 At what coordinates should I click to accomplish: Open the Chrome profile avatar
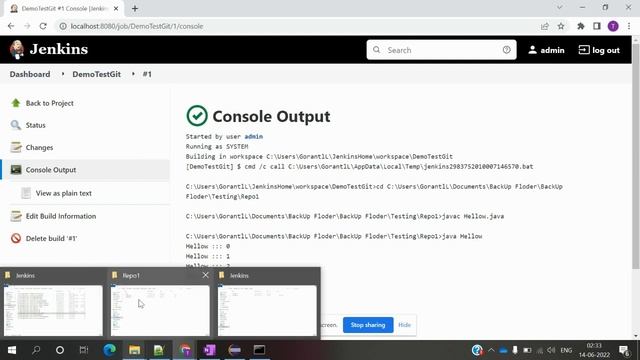613,26
